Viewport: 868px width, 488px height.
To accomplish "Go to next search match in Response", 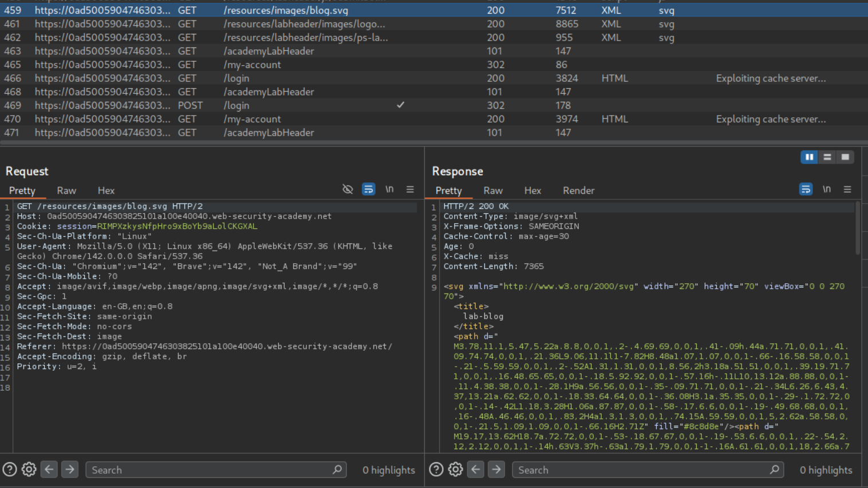I will (496, 470).
